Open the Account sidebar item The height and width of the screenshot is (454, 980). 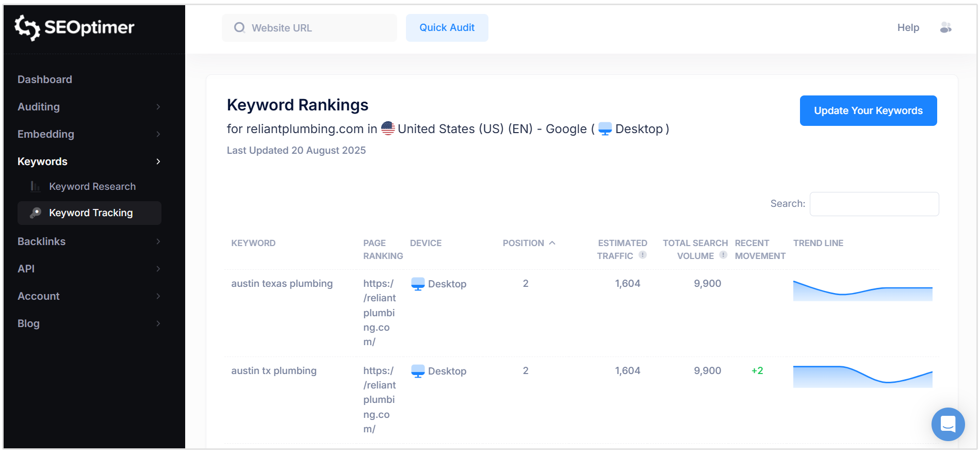[39, 296]
